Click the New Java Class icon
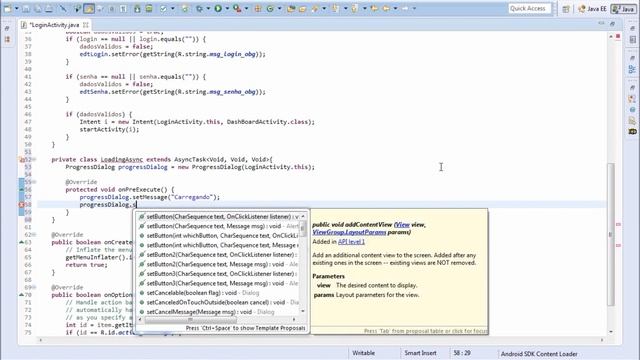640x360 pixels. tap(270, 9)
